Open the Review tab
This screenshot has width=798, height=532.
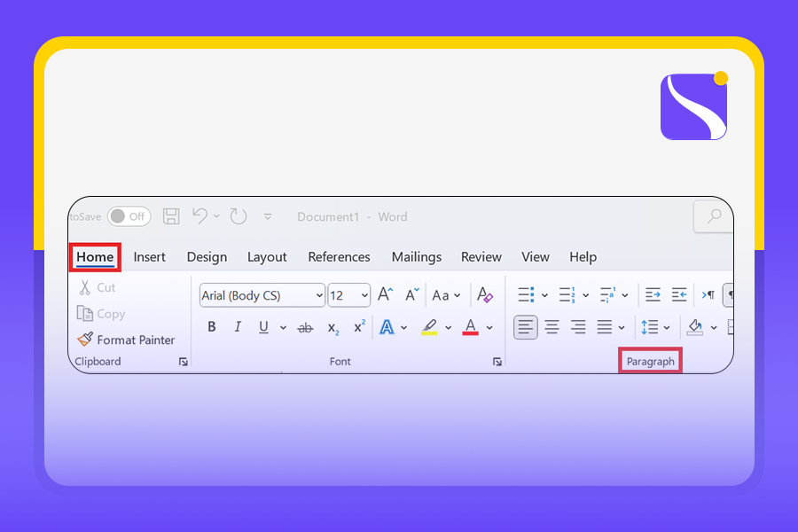click(481, 257)
